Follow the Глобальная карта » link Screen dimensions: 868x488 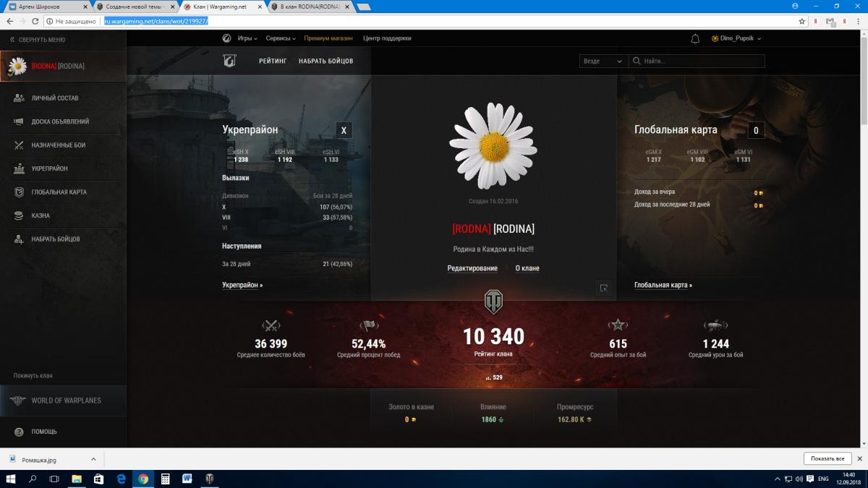[663, 286]
